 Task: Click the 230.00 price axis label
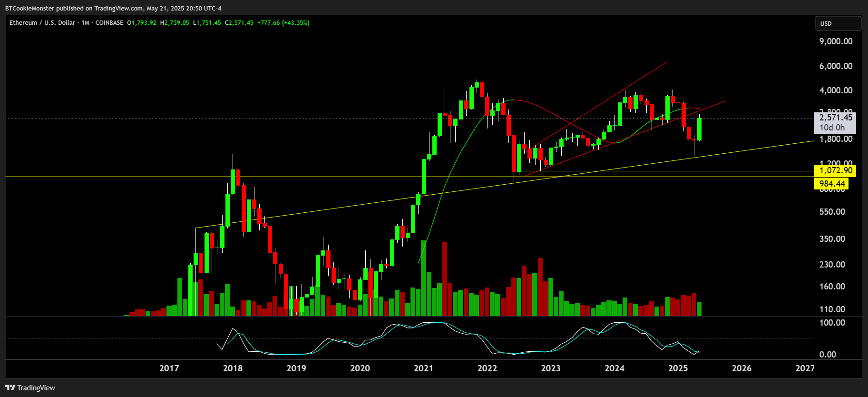832,265
